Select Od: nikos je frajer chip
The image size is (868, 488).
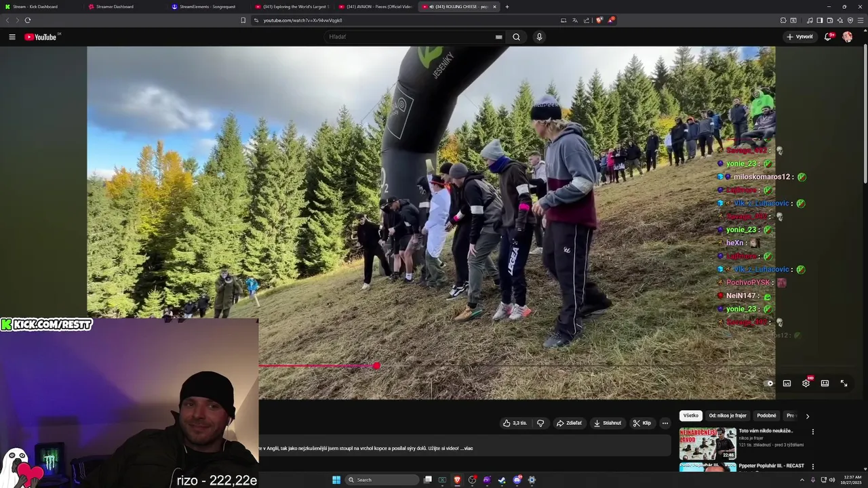728,415
